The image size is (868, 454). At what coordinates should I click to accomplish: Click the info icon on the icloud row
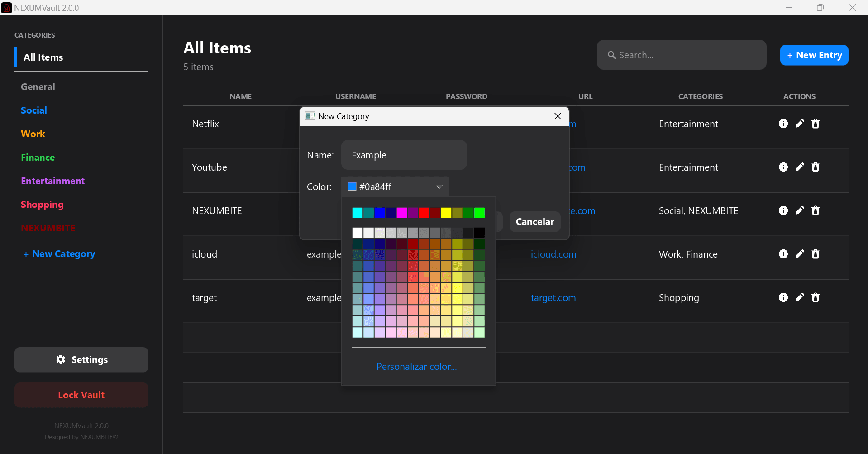(783, 254)
